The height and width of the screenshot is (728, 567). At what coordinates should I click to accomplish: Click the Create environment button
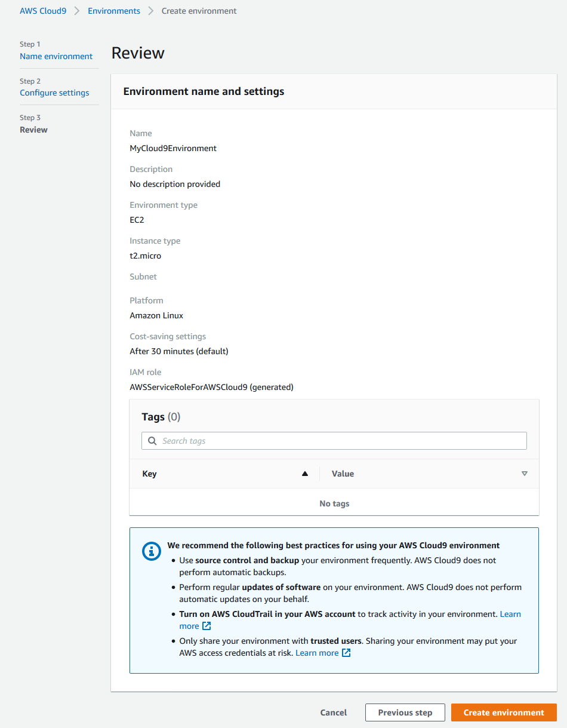504,712
